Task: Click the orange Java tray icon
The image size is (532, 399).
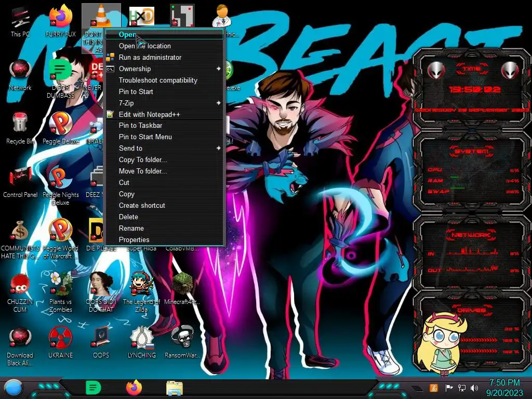Action: 433,388
